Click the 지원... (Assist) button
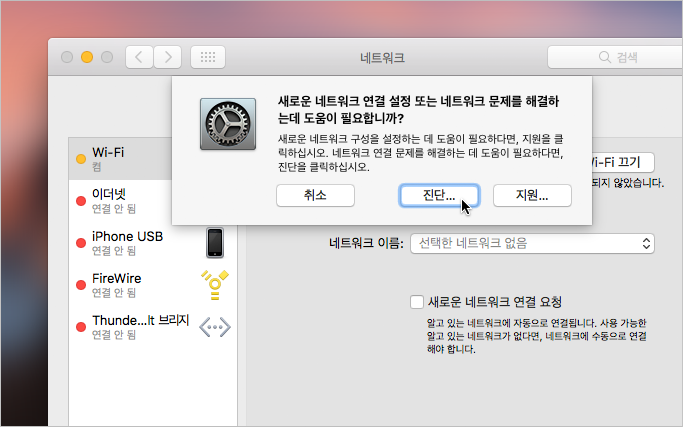 pyautogui.click(x=532, y=195)
